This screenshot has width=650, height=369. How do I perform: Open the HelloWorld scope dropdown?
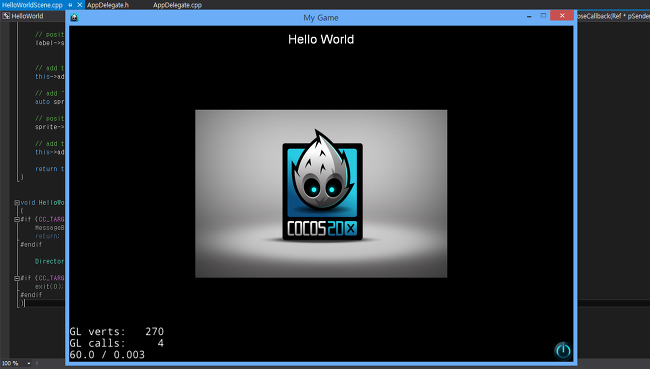tap(32, 16)
